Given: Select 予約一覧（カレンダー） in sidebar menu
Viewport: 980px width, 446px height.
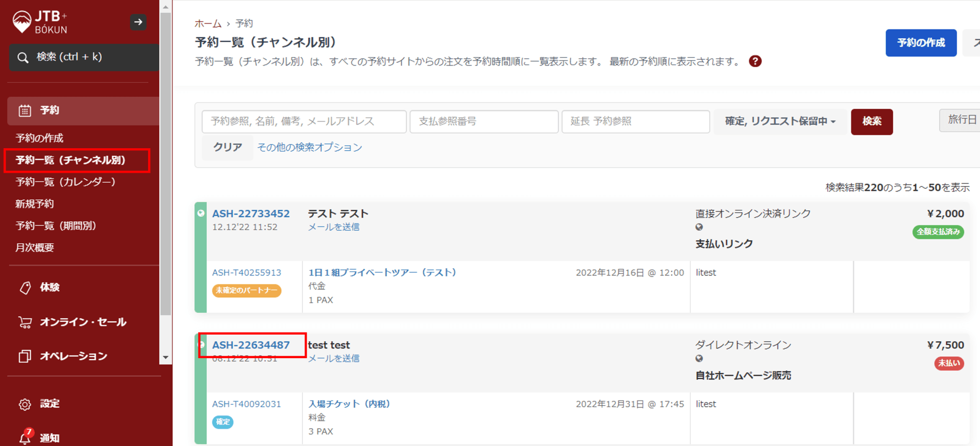Looking at the screenshot, I should [65, 182].
